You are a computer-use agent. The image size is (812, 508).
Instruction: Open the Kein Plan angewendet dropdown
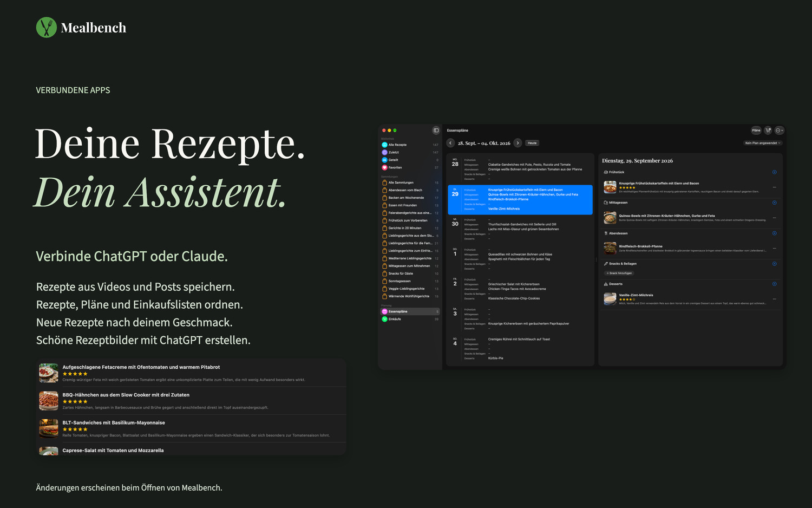(x=763, y=143)
